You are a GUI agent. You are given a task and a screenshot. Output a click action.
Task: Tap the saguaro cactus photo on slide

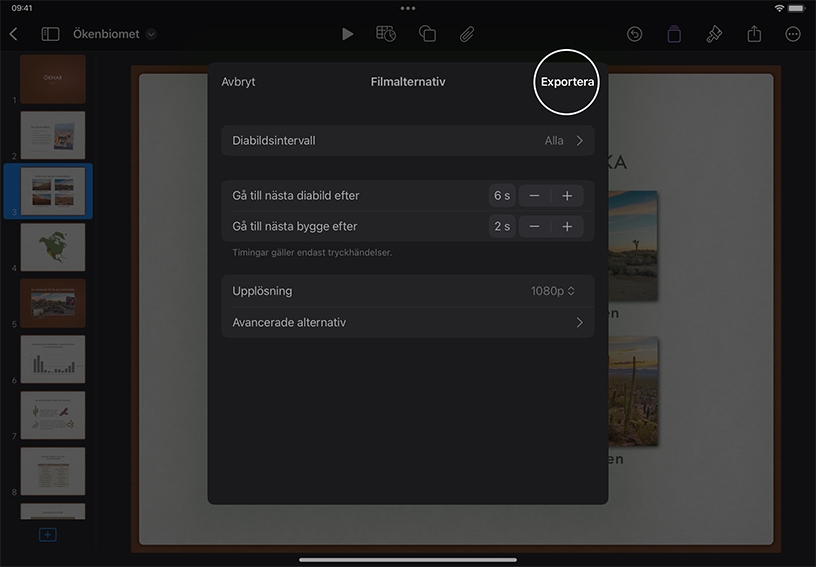tap(632, 391)
